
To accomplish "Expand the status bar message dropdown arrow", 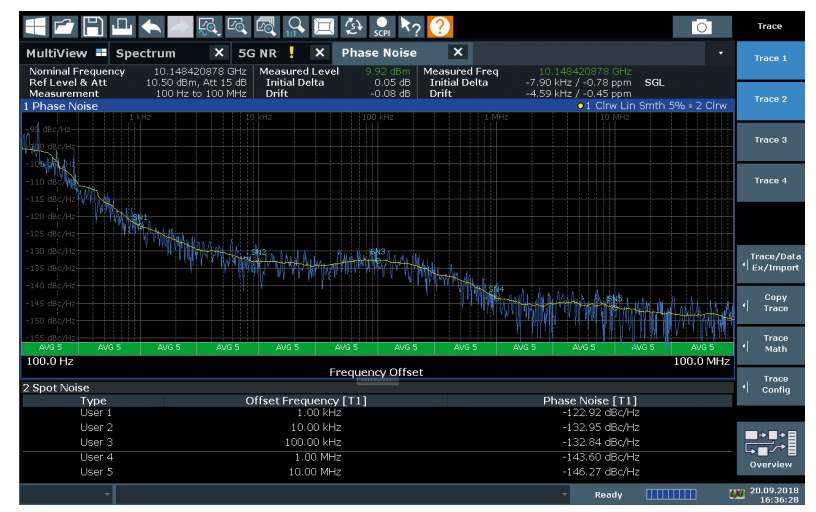I will coord(564,494).
